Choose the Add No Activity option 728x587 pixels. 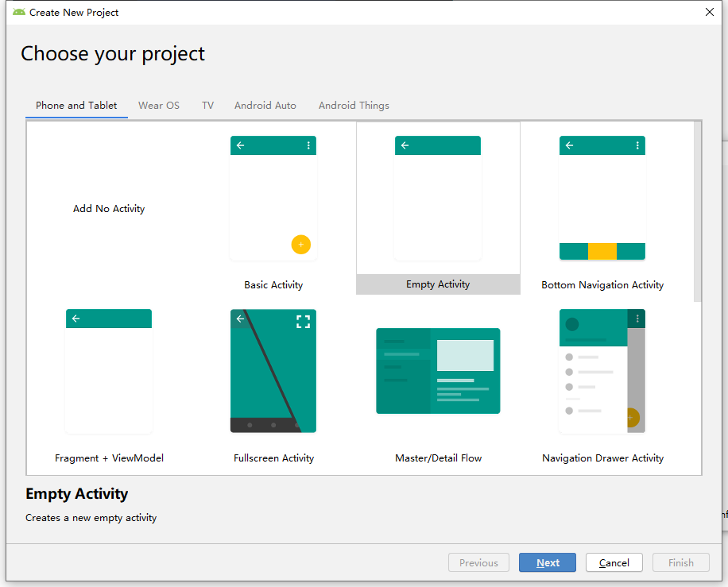click(x=109, y=209)
